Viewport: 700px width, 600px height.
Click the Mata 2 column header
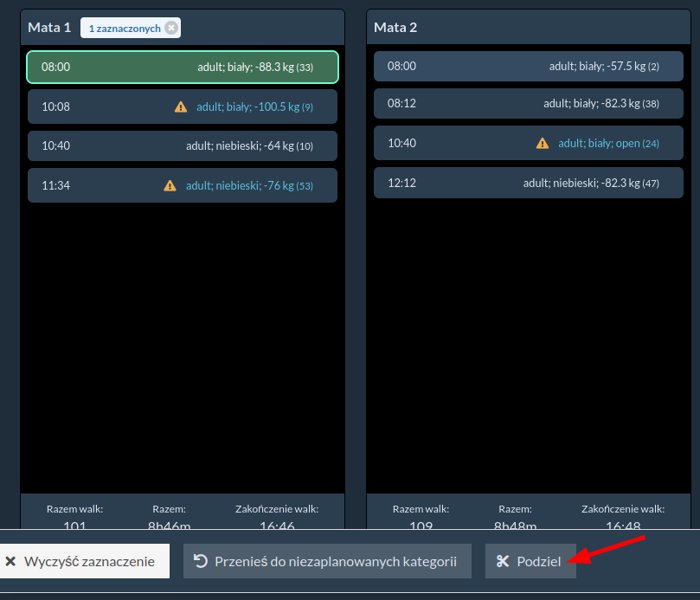coord(395,28)
